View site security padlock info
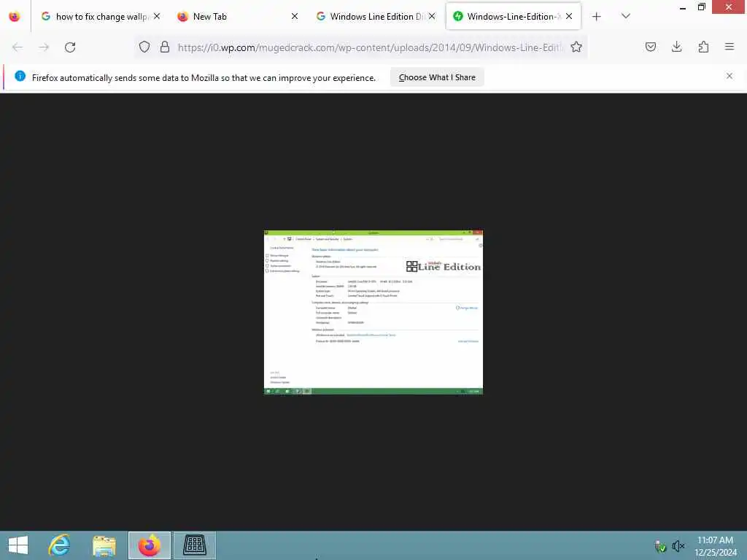The width and height of the screenshot is (747, 560). coord(165,47)
